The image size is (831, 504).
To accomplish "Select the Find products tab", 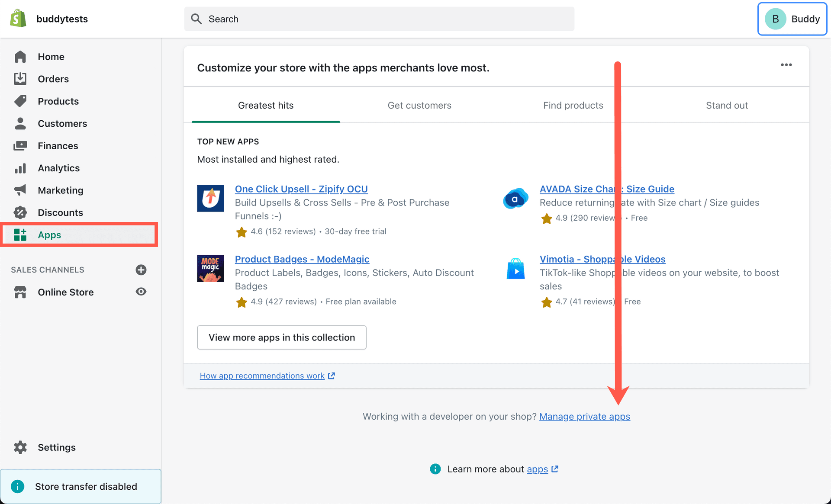I will coord(573,106).
